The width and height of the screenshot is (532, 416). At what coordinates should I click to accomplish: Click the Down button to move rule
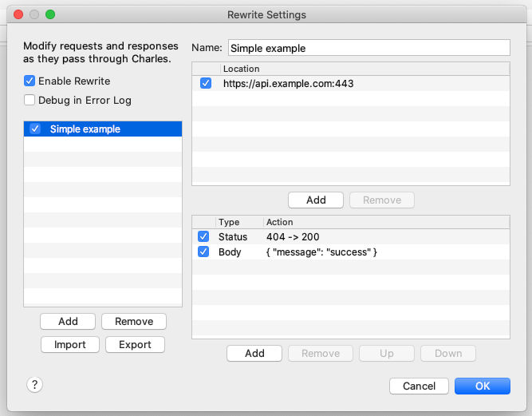[448, 354]
